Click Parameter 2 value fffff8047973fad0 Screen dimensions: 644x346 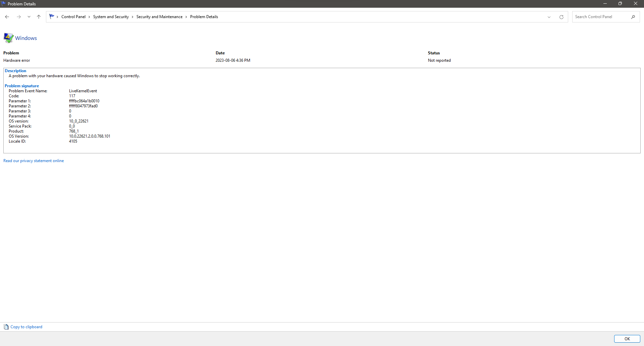tap(84, 106)
